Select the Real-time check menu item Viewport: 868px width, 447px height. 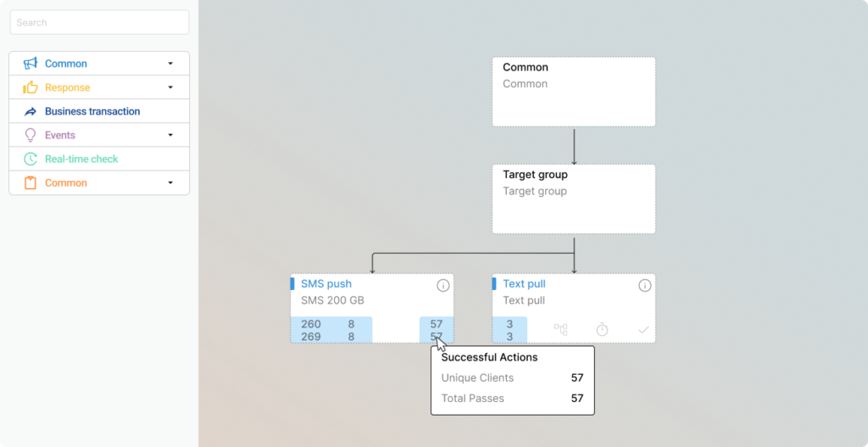pyautogui.click(x=81, y=159)
